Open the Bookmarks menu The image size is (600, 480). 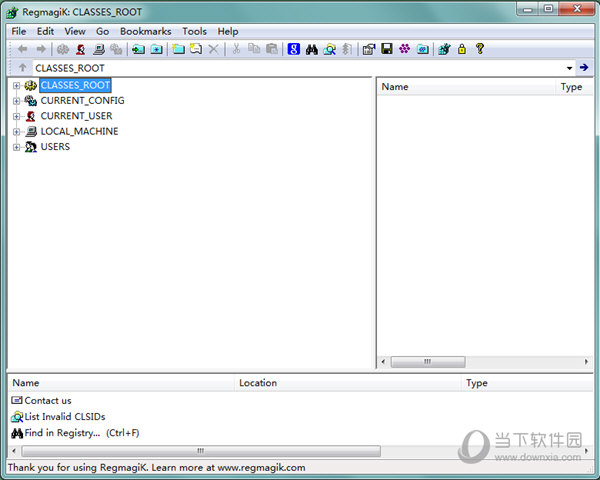tap(145, 31)
